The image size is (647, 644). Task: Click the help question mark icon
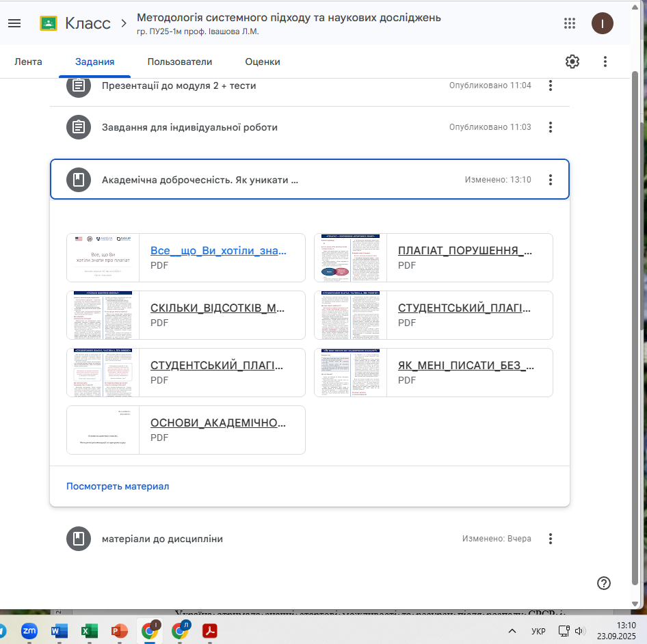[x=604, y=583]
